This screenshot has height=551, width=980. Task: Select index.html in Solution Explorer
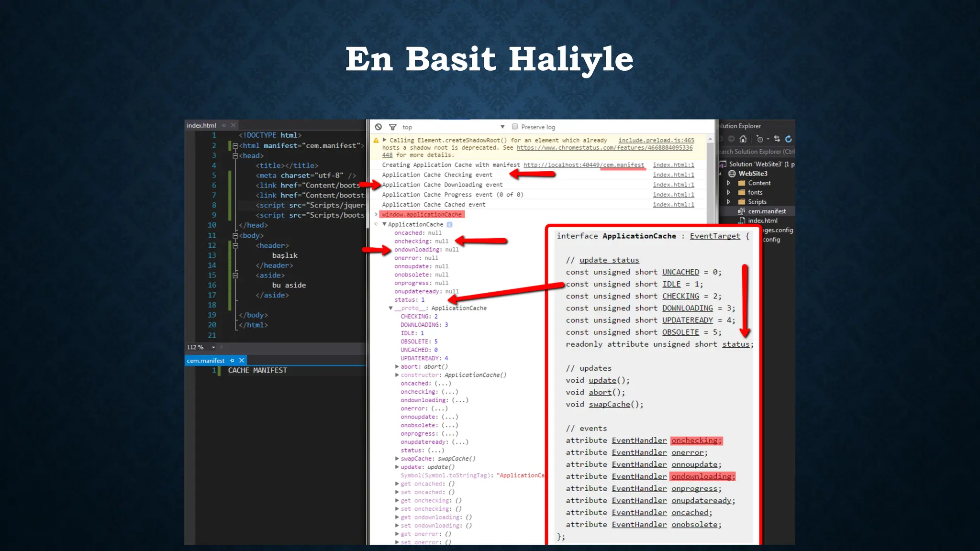(x=763, y=220)
